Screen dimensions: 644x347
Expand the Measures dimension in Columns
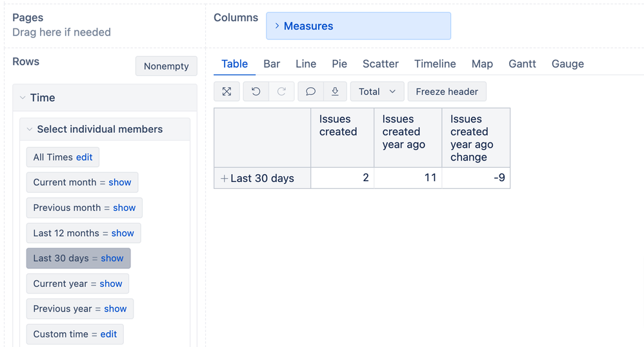click(277, 26)
